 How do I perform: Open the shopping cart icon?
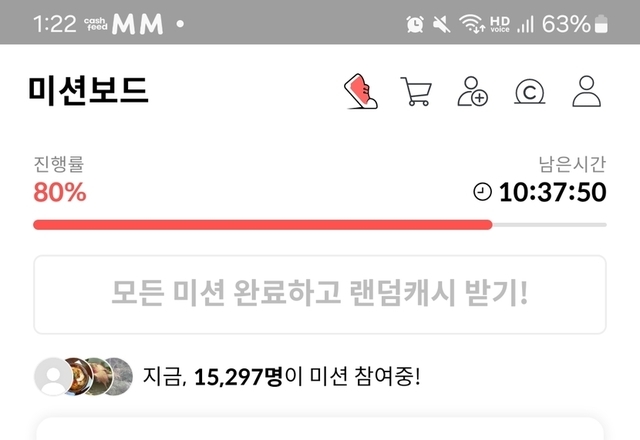(416, 91)
